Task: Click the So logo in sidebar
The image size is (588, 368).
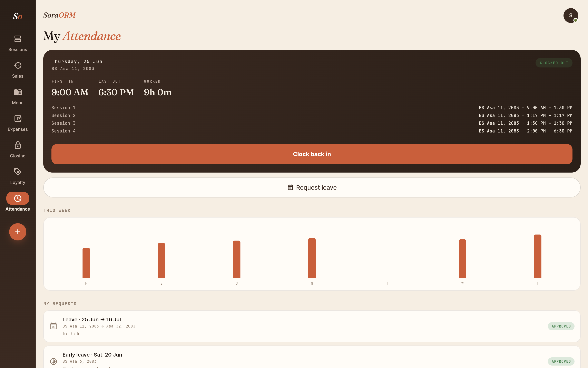Action: tap(18, 16)
